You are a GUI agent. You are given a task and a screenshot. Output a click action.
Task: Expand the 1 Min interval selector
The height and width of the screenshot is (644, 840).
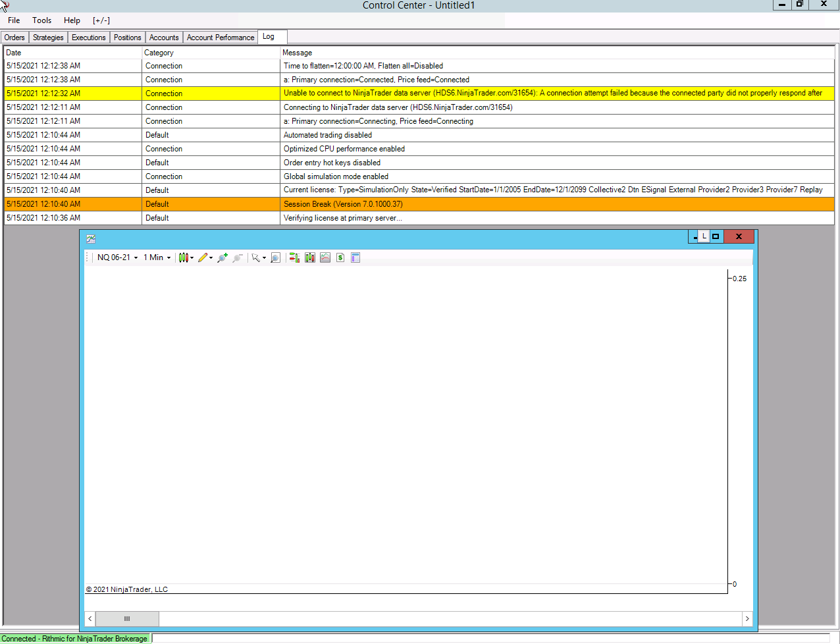[157, 257]
